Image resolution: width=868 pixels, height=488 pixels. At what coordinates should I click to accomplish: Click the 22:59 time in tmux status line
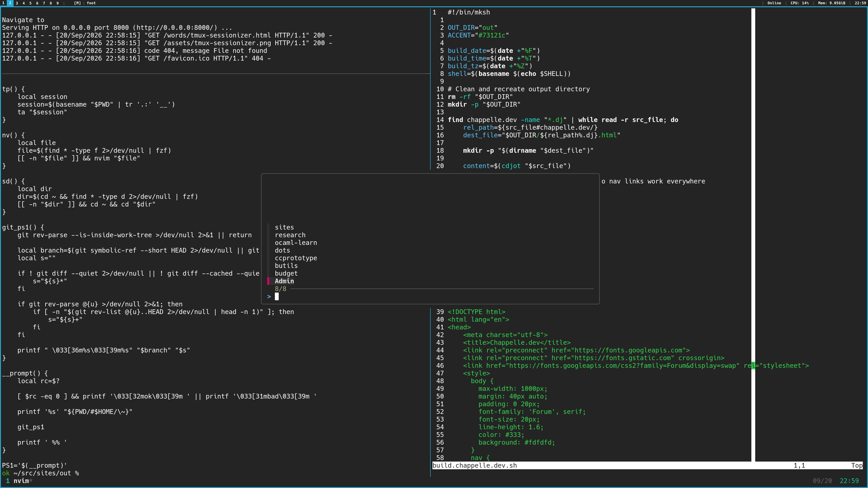849,481
